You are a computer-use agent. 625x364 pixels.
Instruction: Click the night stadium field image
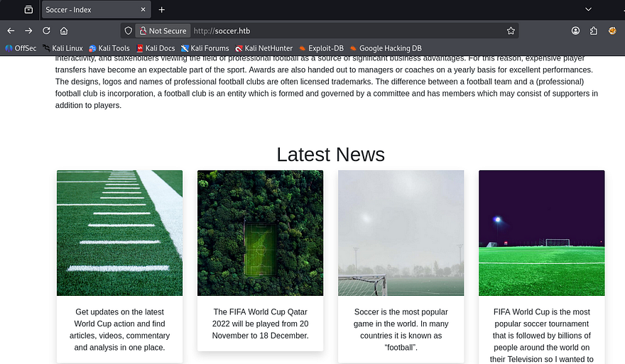[x=541, y=233]
